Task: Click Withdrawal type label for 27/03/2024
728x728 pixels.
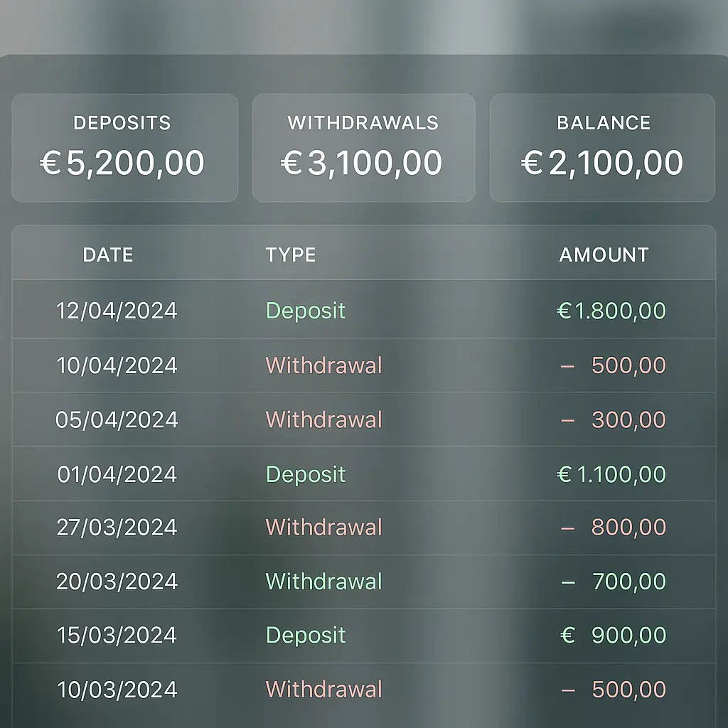Action: 323,528
